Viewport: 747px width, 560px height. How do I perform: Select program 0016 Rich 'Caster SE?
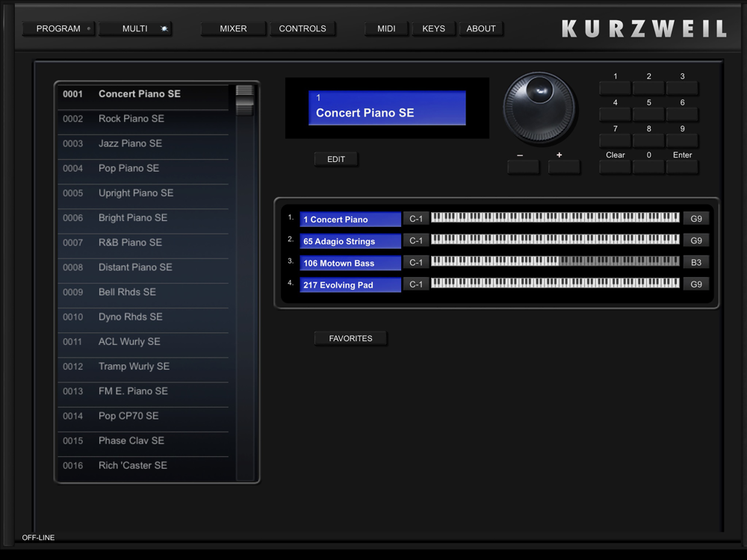(143, 469)
